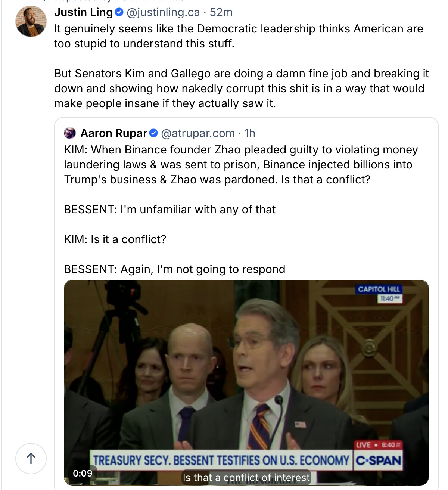Click the CAPITOL HILL label in video
Image resolution: width=448 pixels, height=490 pixels.
[379, 289]
